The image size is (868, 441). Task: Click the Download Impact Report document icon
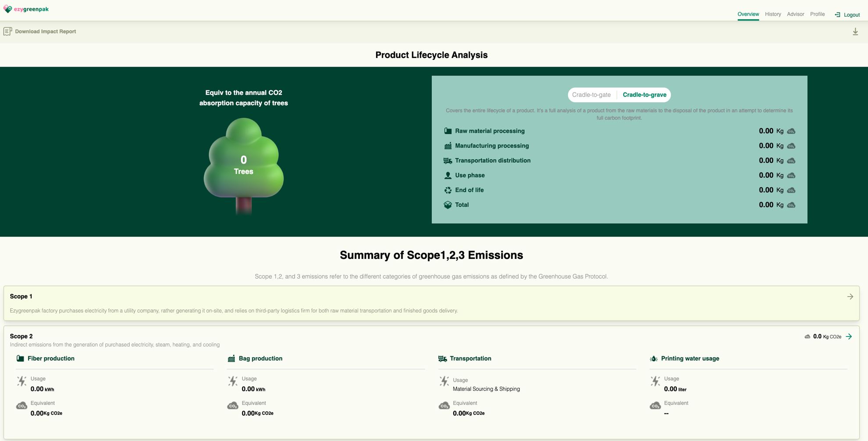(x=7, y=31)
